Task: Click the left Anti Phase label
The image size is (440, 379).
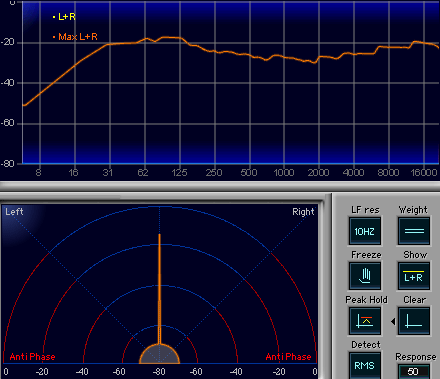Action: pos(32,357)
